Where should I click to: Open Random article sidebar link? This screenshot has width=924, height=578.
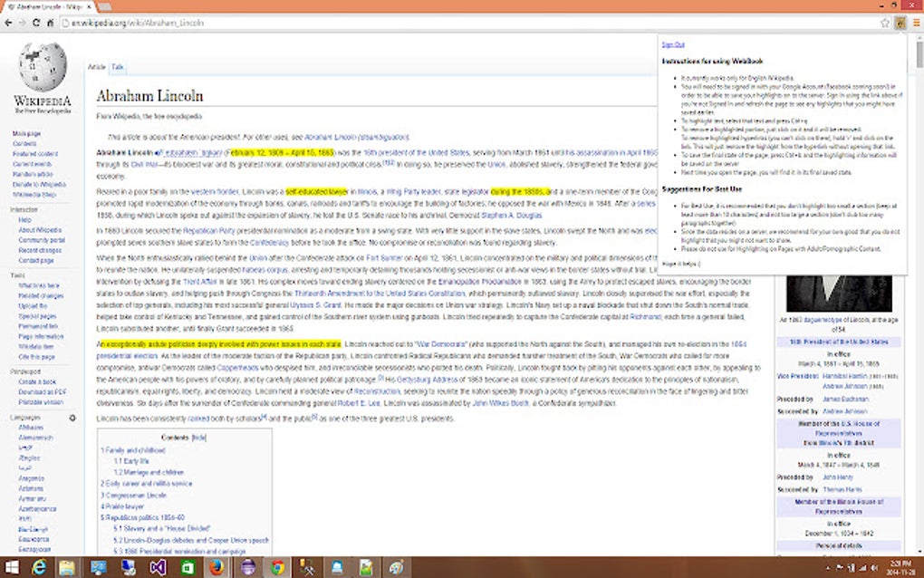pos(33,175)
